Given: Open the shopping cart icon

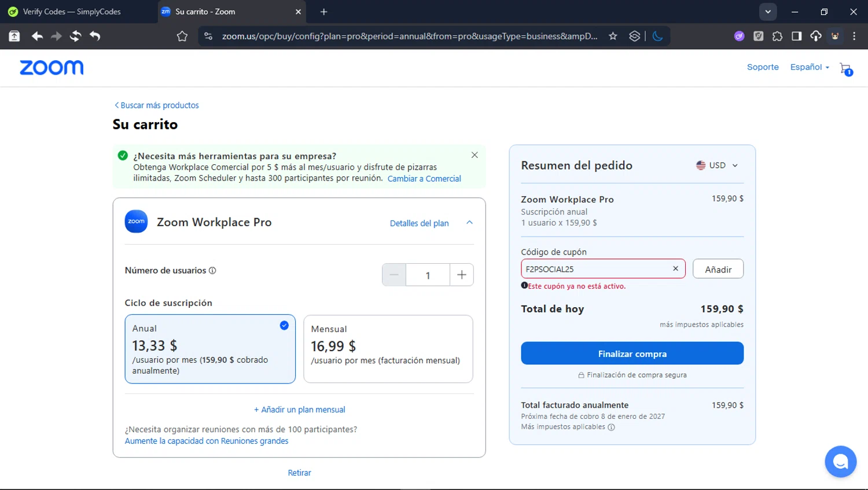Looking at the screenshot, I should [x=846, y=69].
